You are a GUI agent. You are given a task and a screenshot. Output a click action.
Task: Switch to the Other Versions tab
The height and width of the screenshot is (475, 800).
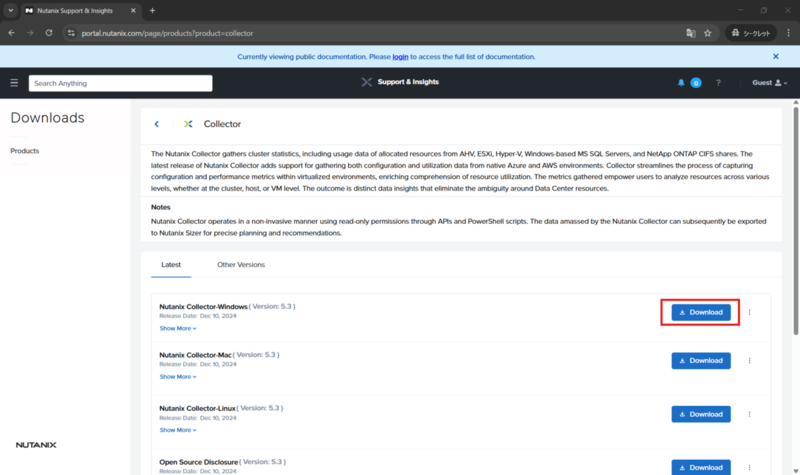coord(241,265)
